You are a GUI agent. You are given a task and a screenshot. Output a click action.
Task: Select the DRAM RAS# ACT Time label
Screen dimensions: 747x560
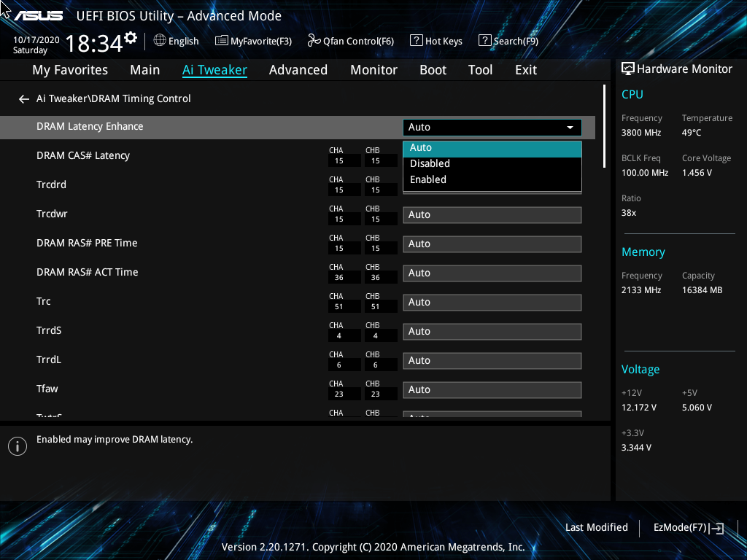(88, 273)
